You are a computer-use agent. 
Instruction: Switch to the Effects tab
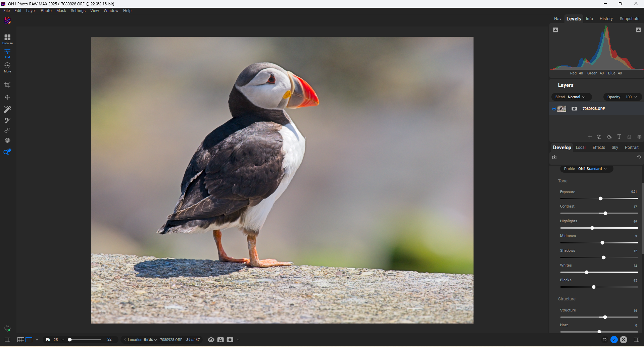coord(598,148)
